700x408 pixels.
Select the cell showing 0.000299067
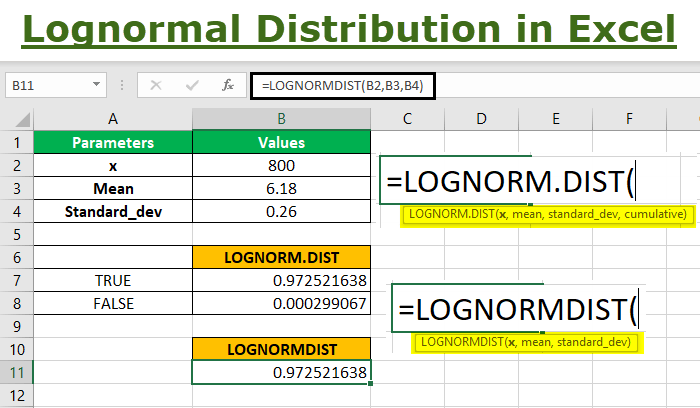click(x=281, y=304)
